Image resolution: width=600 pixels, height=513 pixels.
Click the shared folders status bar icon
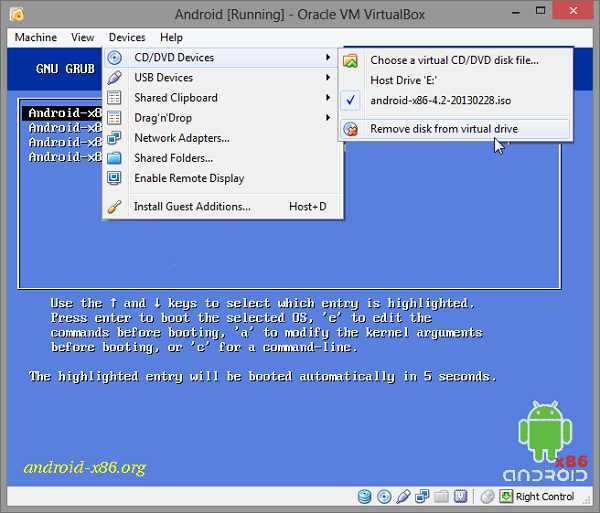click(x=441, y=497)
